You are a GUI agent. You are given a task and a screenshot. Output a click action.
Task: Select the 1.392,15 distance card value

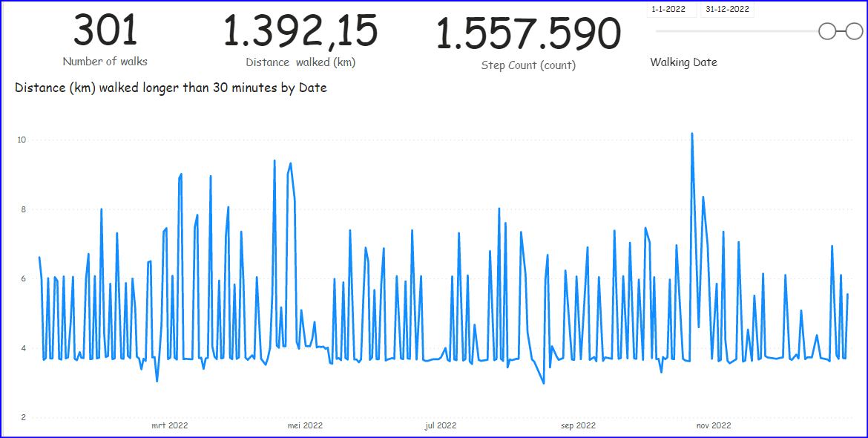pyautogui.click(x=300, y=31)
